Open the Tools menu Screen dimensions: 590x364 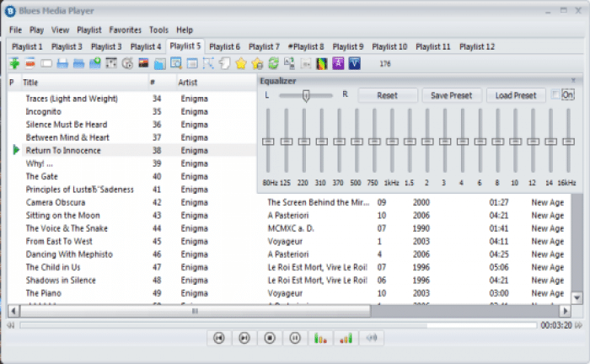click(158, 30)
